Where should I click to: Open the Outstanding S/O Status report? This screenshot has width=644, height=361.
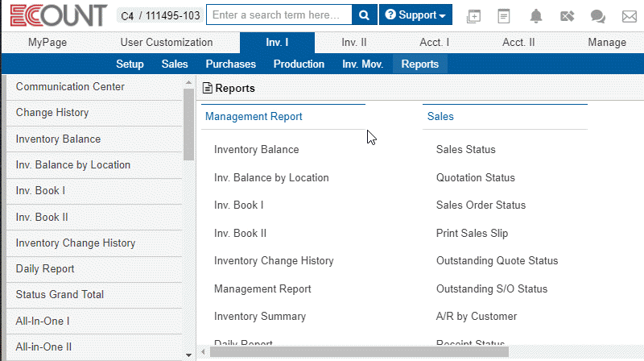tap(492, 289)
